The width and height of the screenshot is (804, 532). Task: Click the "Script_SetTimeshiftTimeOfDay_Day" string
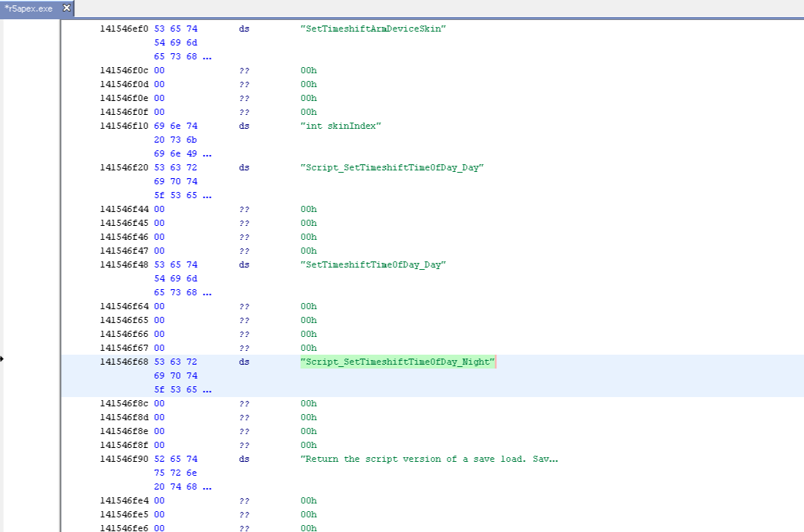pos(390,167)
